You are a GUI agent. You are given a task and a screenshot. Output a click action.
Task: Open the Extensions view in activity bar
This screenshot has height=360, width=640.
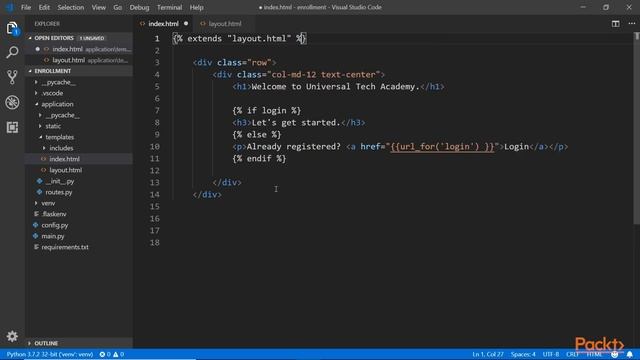pyautogui.click(x=12, y=127)
